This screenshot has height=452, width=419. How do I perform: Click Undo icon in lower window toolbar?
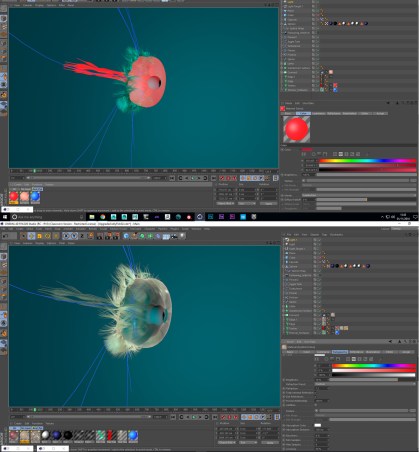4,236
